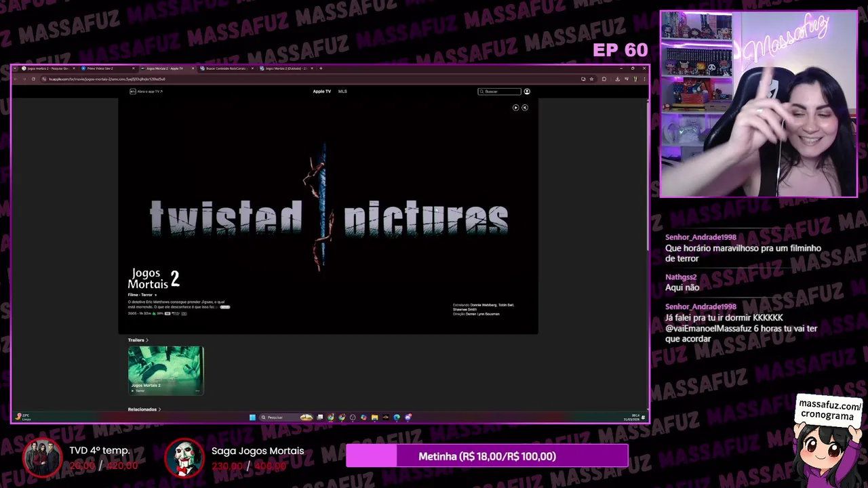Open a new browser tab with plus button
Screen dimensions: 868x488
[321, 68]
